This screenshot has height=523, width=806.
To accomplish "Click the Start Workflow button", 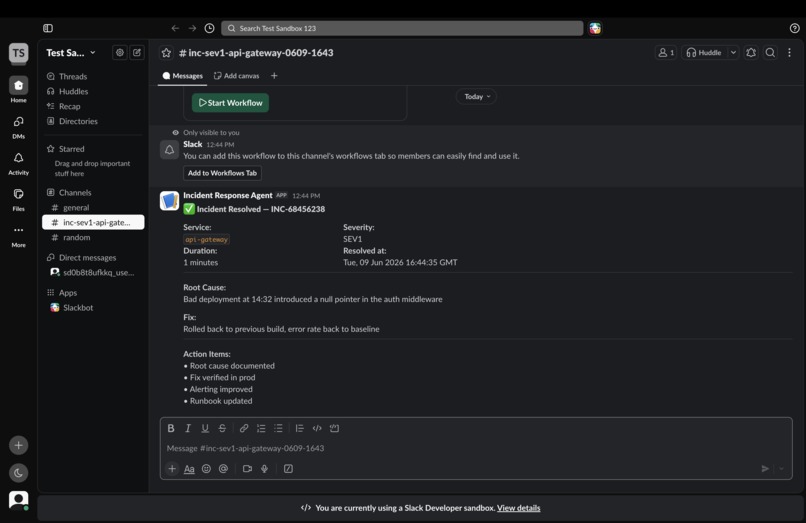I will (x=230, y=103).
